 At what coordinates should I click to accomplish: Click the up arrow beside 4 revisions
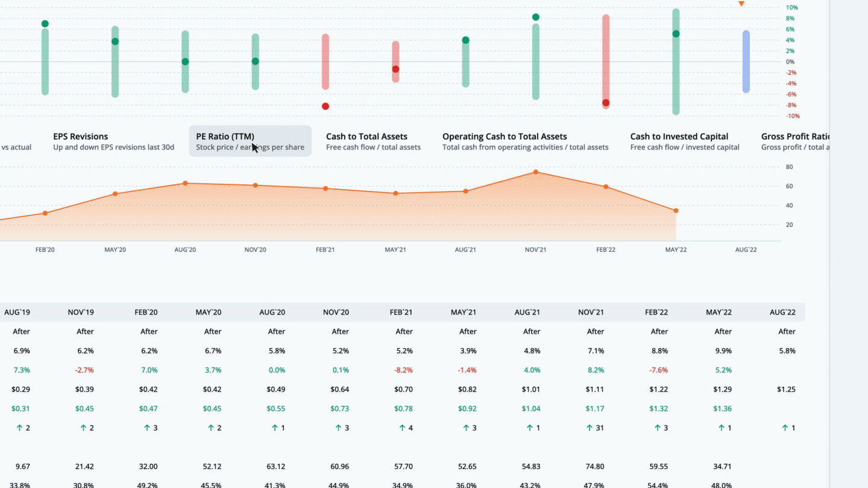coord(402,428)
